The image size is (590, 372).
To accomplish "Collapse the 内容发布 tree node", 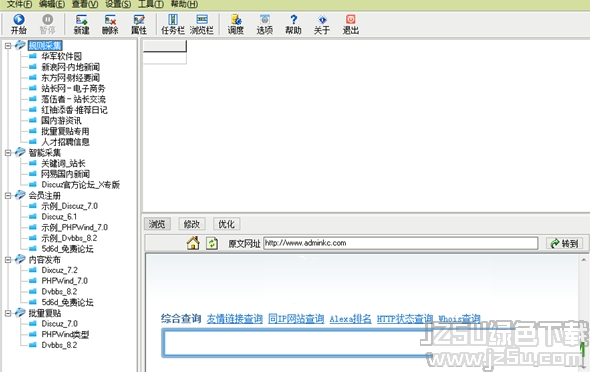I will (8, 260).
